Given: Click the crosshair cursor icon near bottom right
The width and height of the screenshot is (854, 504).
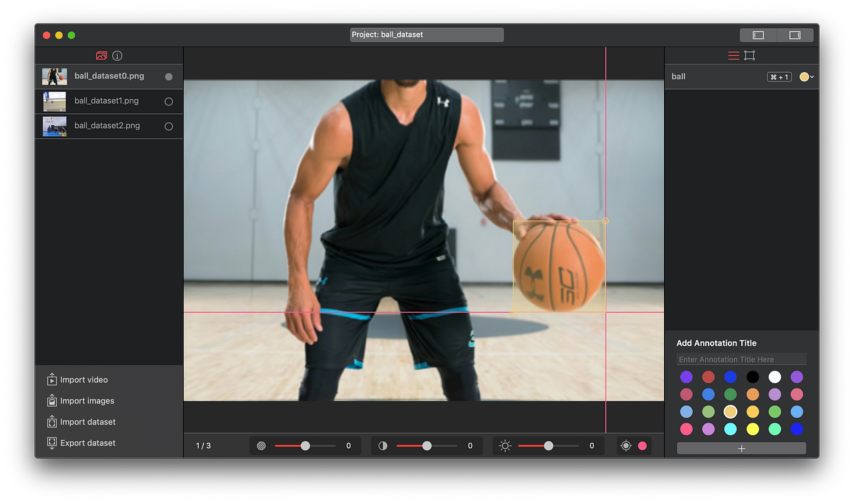Looking at the screenshot, I should [x=625, y=445].
